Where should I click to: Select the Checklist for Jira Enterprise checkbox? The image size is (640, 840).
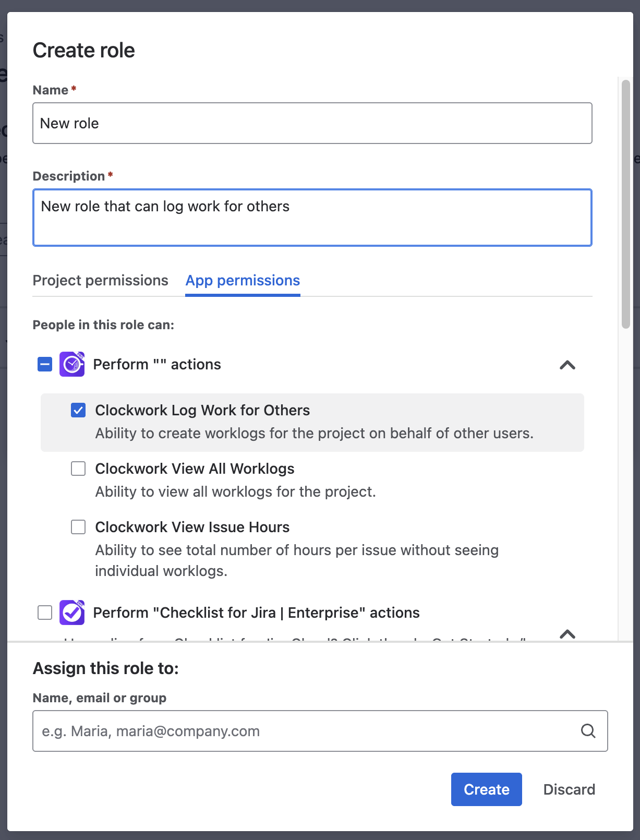click(x=45, y=613)
